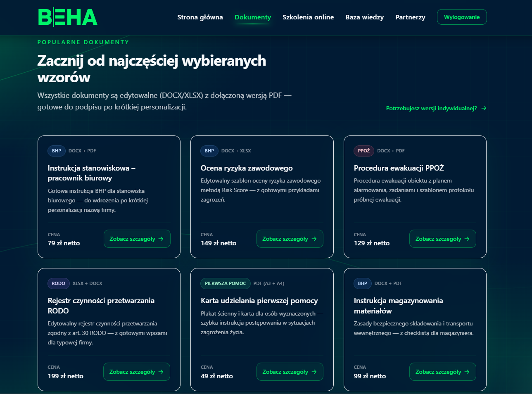Click 'DOCX + XLSX' format label

[x=236, y=151]
